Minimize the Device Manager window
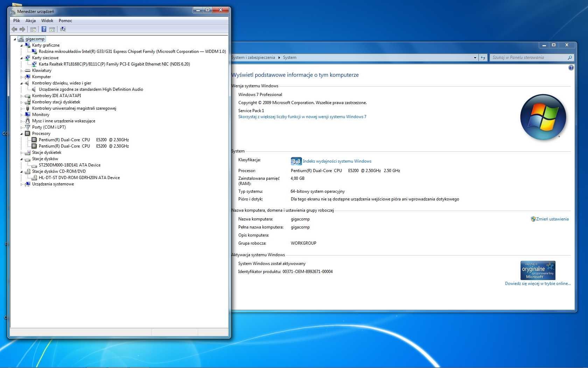Image resolution: width=588 pixels, height=368 pixels. (x=198, y=10)
